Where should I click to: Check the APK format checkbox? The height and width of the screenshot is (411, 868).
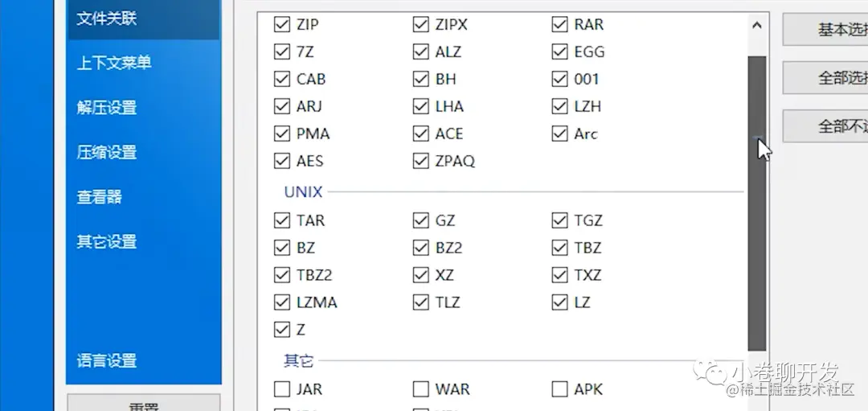(559, 389)
